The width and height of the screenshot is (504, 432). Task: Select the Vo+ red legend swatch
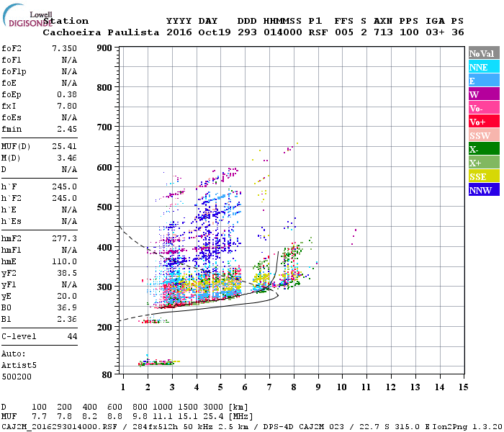point(484,122)
